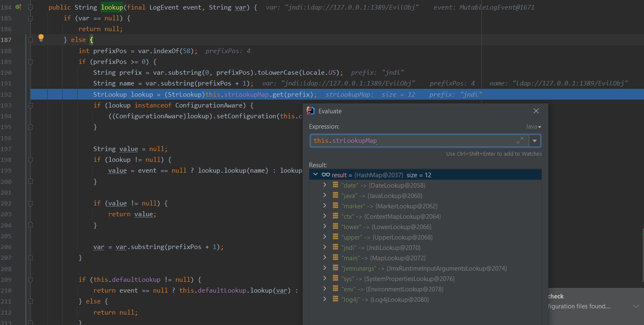Collapse the result HashMap node
The width and height of the screenshot is (644, 325).
tap(316, 175)
